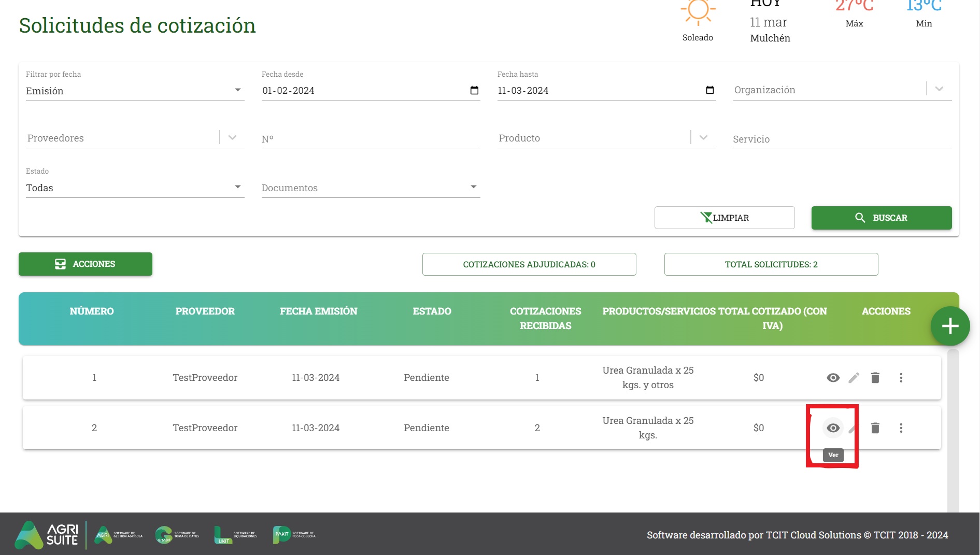Focus the Servicio input field
This screenshot has width=980, height=555.
point(842,139)
